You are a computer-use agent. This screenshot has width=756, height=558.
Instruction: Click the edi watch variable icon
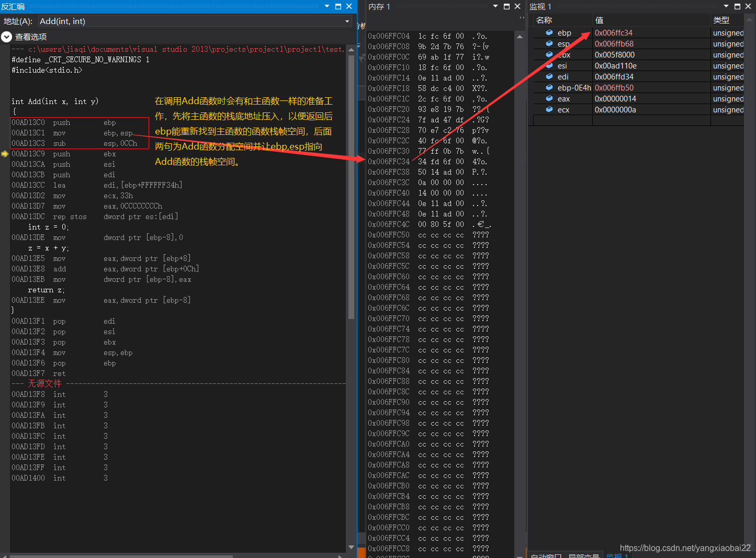tap(549, 76)
